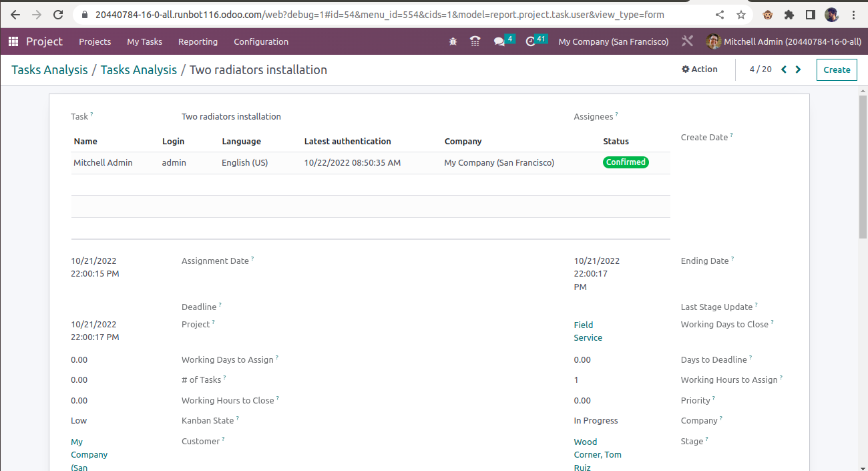Image resolution: width=868 pixels, height=471 pixels.
Task: Click the browser refresh icon
Action: (x=58, y=14)
